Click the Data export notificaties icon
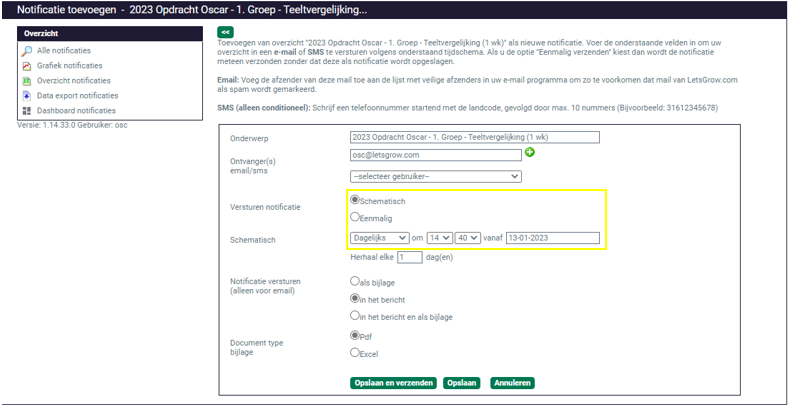This screenshot has width=791, height=407. 27,96
